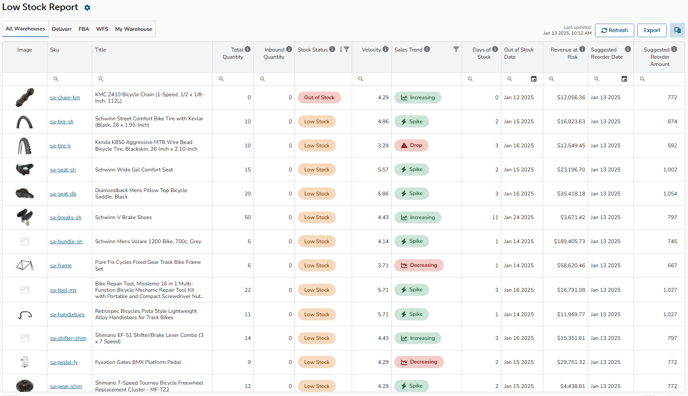Click the Total Quantity info icon

(x=247, y=49)
